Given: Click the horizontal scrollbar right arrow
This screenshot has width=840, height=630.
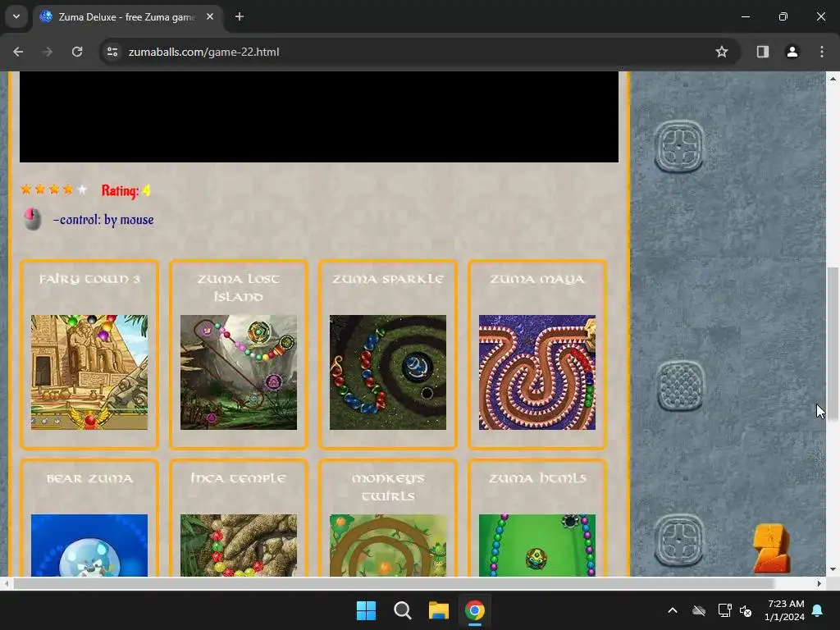Looking at the screenshot, I should coord(819,583).
